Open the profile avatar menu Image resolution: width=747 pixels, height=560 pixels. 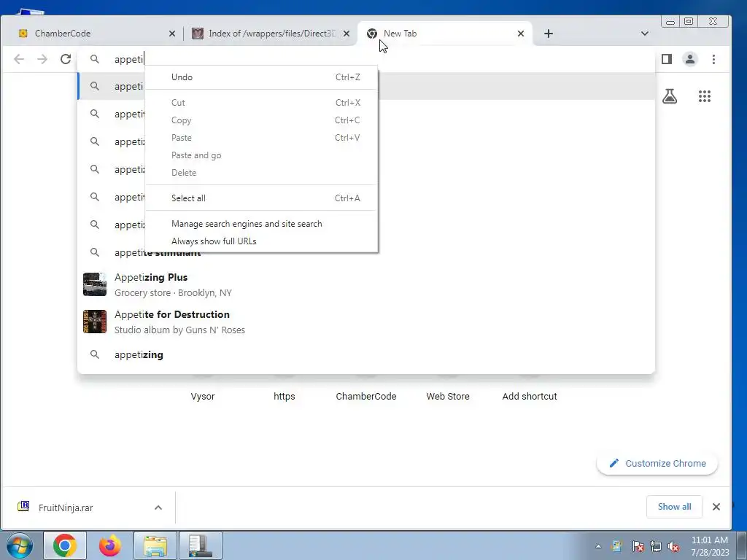pos(690,59)
